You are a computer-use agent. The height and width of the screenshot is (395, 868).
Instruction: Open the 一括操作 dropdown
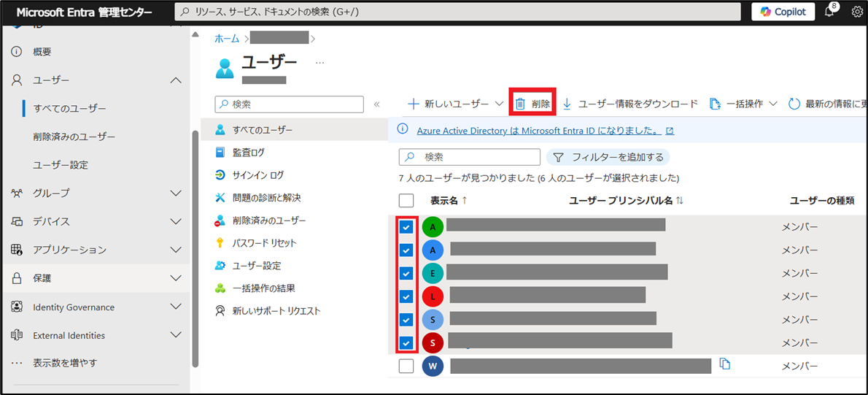coord(743,104)
